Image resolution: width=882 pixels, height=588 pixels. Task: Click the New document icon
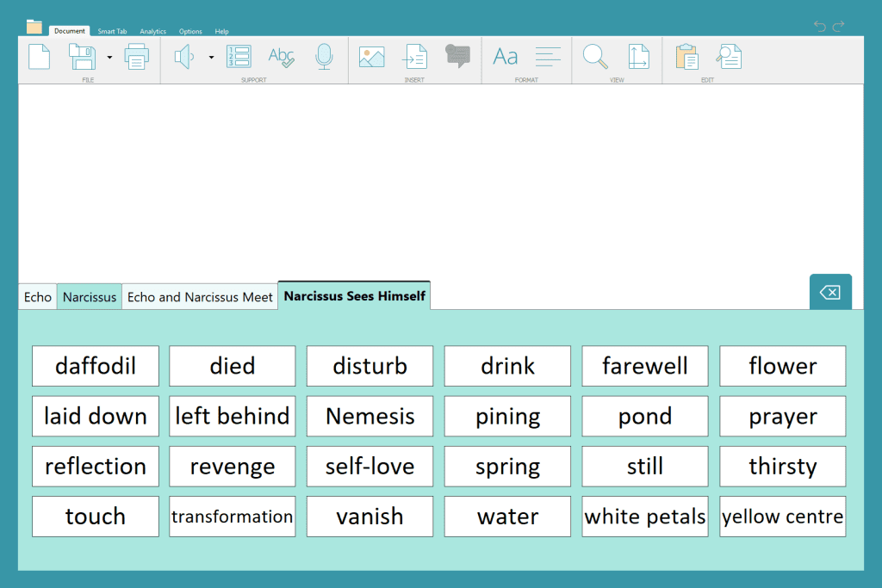pos(40,56)
